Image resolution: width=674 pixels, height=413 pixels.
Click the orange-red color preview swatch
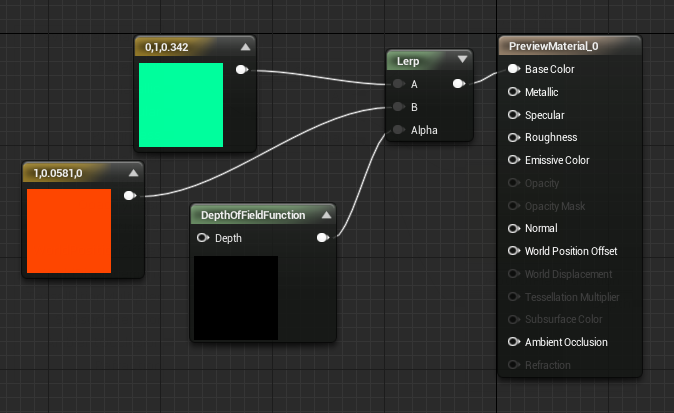(x=69, y=231)
